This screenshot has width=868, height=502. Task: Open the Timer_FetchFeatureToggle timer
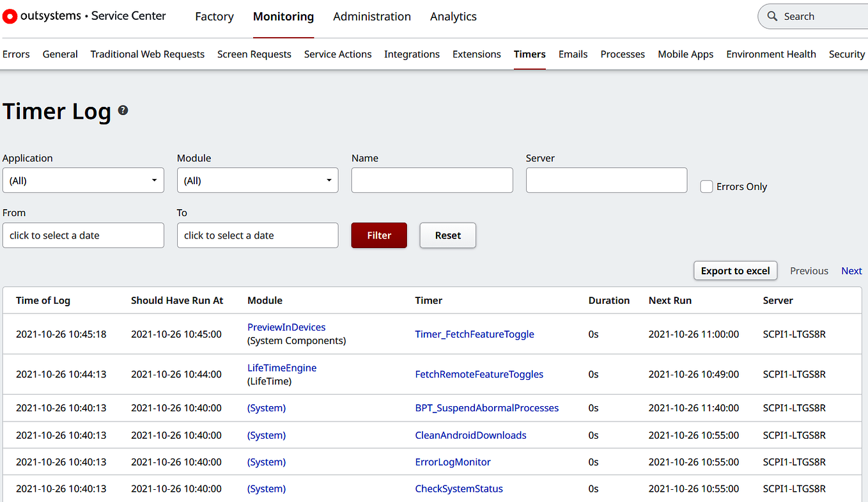coord(474,334)
